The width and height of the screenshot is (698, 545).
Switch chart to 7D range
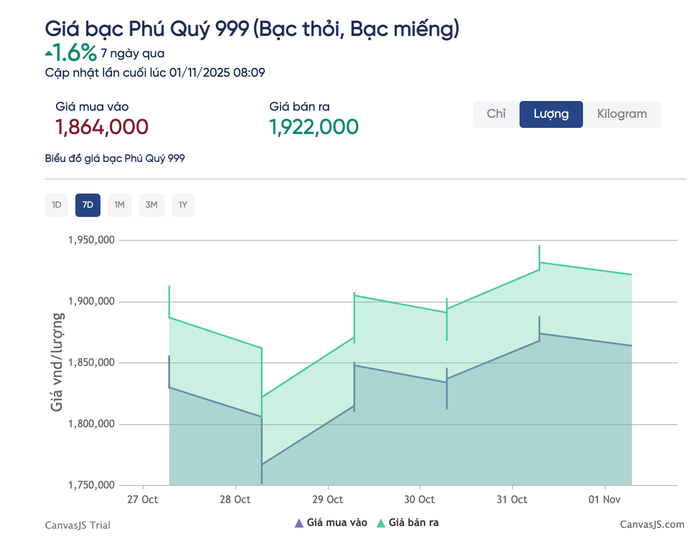[88, 205]
